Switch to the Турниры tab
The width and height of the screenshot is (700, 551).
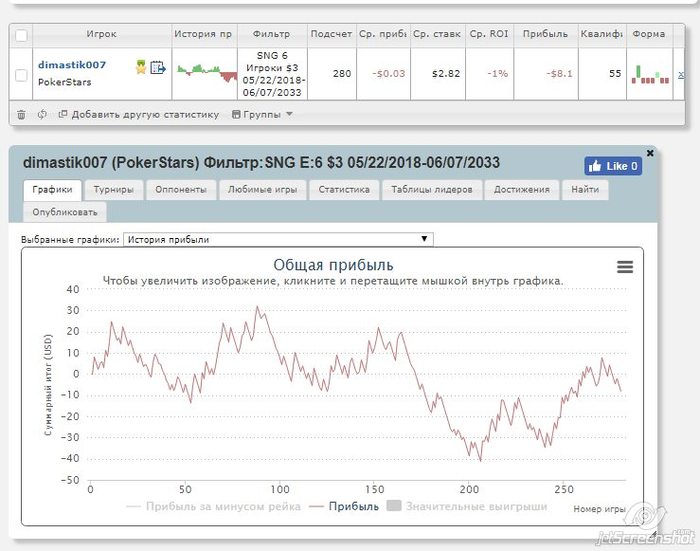pyautogui.click(x=113, y=189)
